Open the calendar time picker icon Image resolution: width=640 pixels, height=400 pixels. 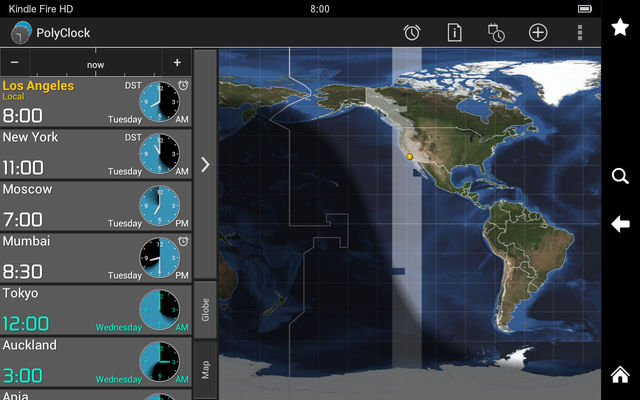coord(497,33)
